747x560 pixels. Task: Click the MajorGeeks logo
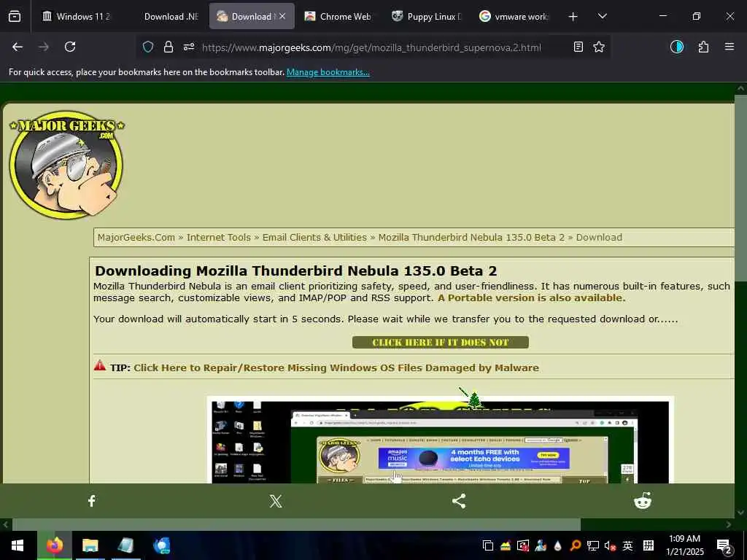[66, 164]
